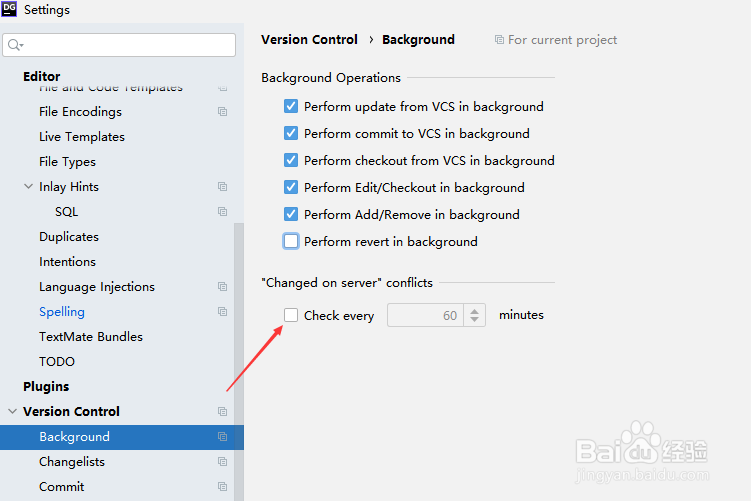
Task: Enable Perform revert in background
Action: (x=291, y=241)
